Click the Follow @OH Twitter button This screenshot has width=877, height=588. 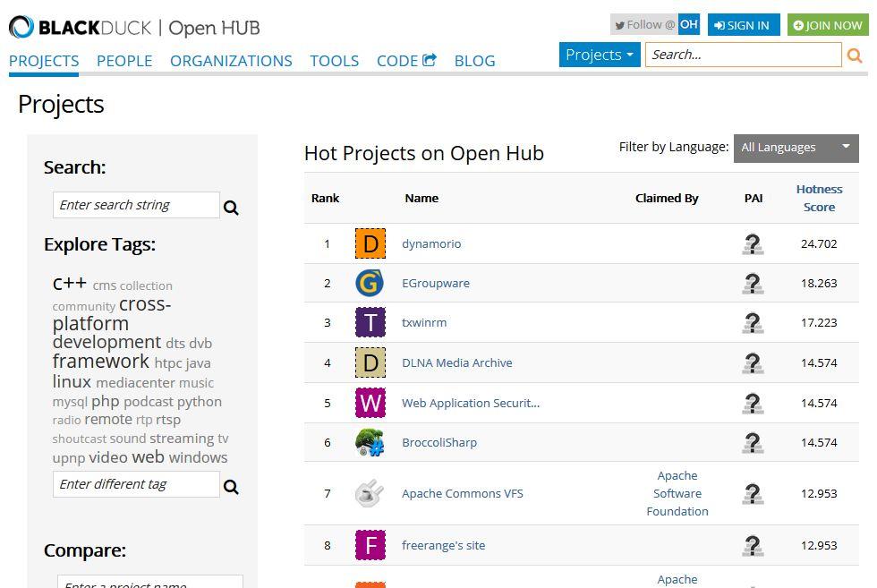coord(655,25)
